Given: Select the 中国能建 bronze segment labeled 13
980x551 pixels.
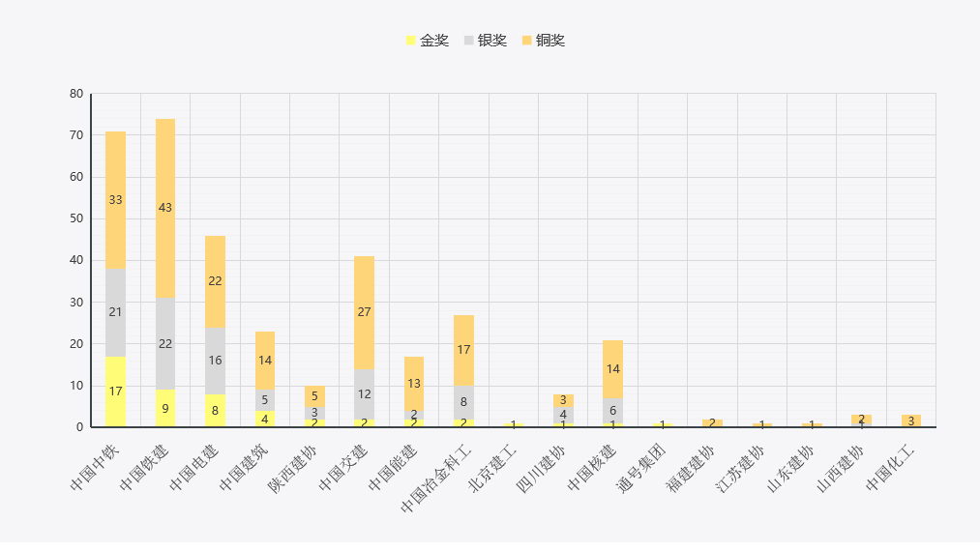Looking at the screenshot, I should tap(414, 384).
